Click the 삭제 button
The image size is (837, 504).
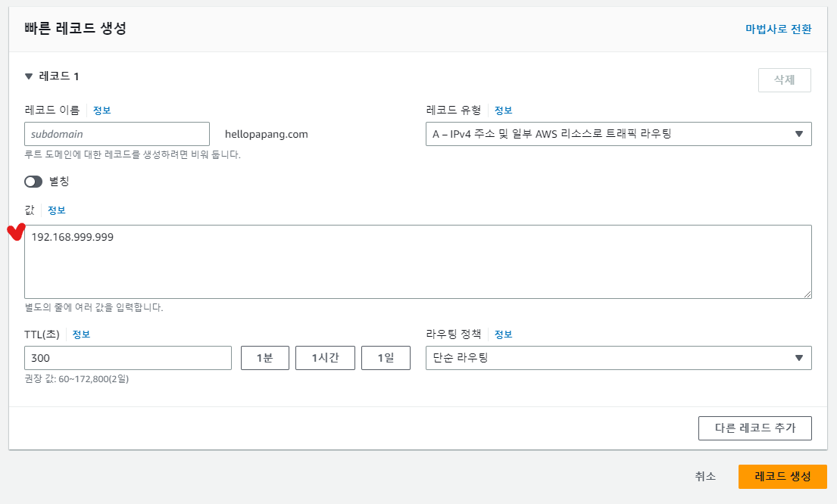click(x=784, y=80)
